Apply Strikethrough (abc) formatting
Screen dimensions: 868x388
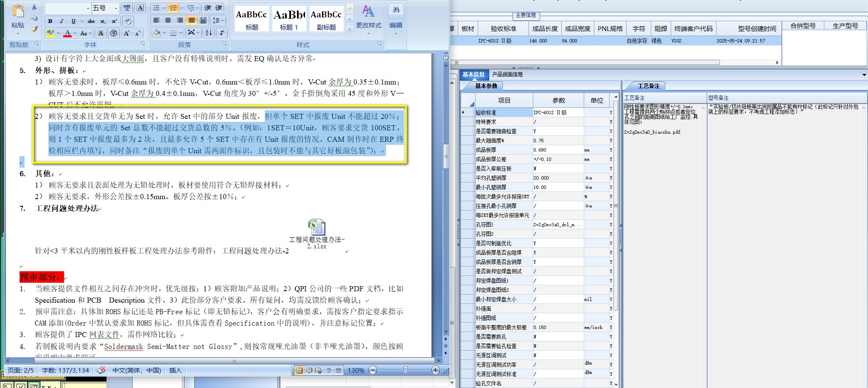(x=91, y=21)
